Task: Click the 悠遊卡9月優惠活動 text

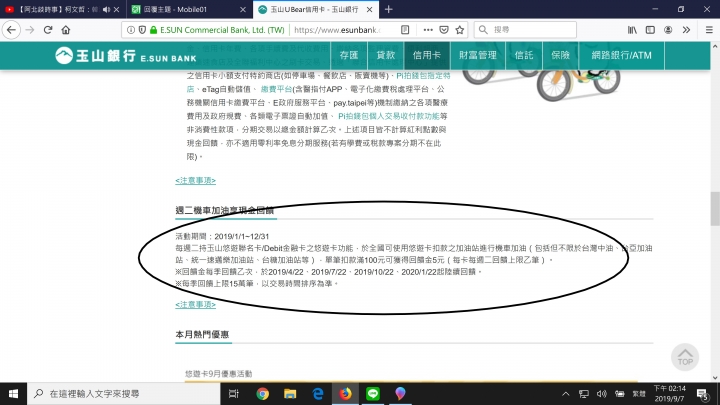Action: tap(219, 374)
